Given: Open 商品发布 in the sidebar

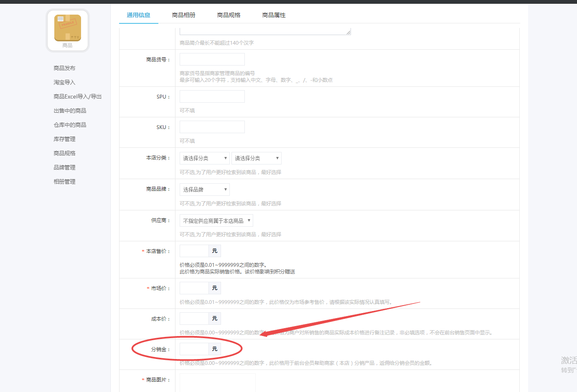Looking at the screenshot, I should (x=64, y=68).
